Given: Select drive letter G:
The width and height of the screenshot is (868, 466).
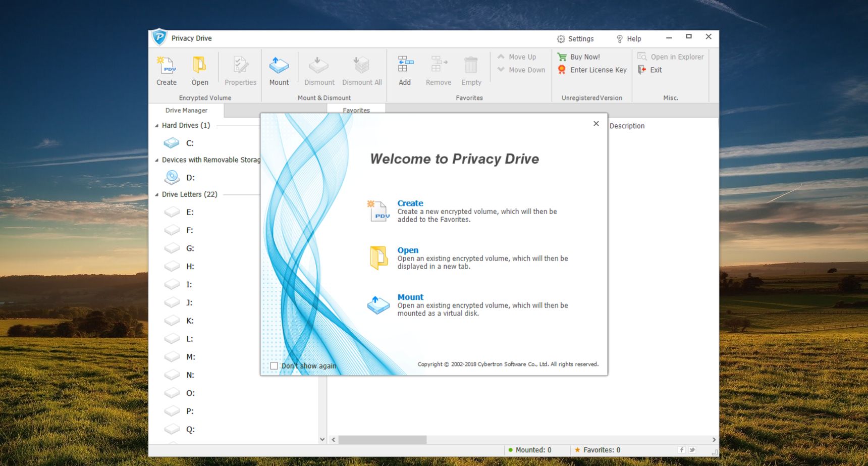Looking at the screenshot, I should 179,248.
